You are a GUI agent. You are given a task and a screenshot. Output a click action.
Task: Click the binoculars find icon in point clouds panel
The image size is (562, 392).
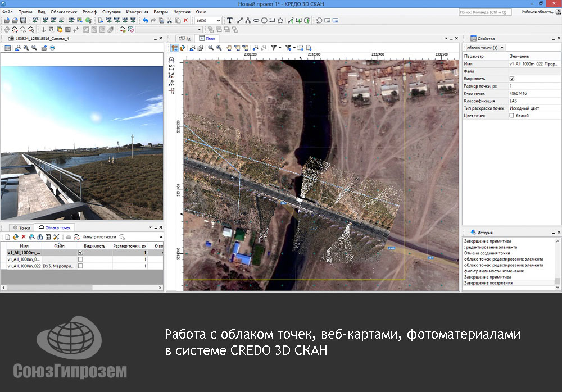click(40, 237)
